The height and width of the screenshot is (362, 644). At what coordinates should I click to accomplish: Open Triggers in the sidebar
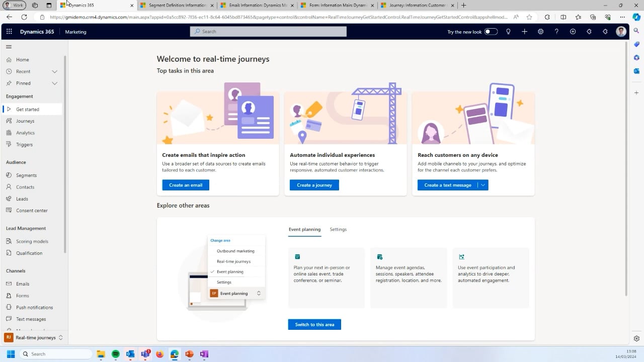pyautogui.click(x=24, y=144)
